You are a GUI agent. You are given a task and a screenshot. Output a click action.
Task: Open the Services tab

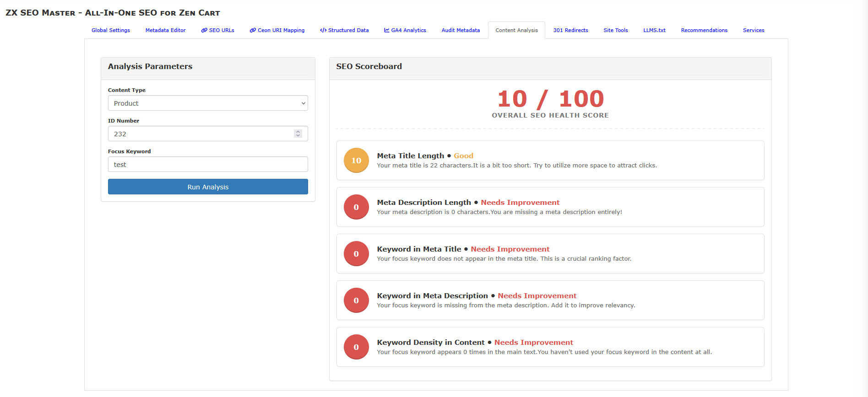point(754,30)
